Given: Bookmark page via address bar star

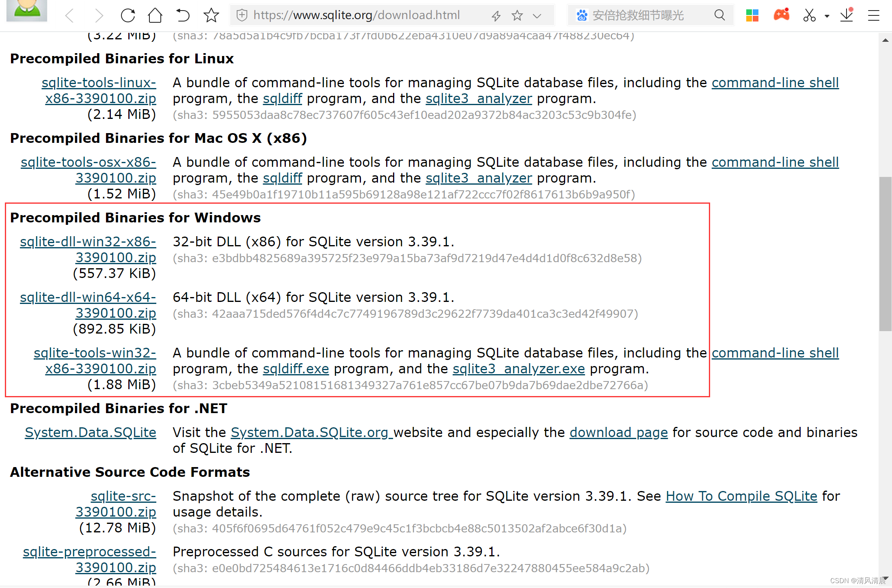Looking at the screenshot, I should tap(517, 16).
